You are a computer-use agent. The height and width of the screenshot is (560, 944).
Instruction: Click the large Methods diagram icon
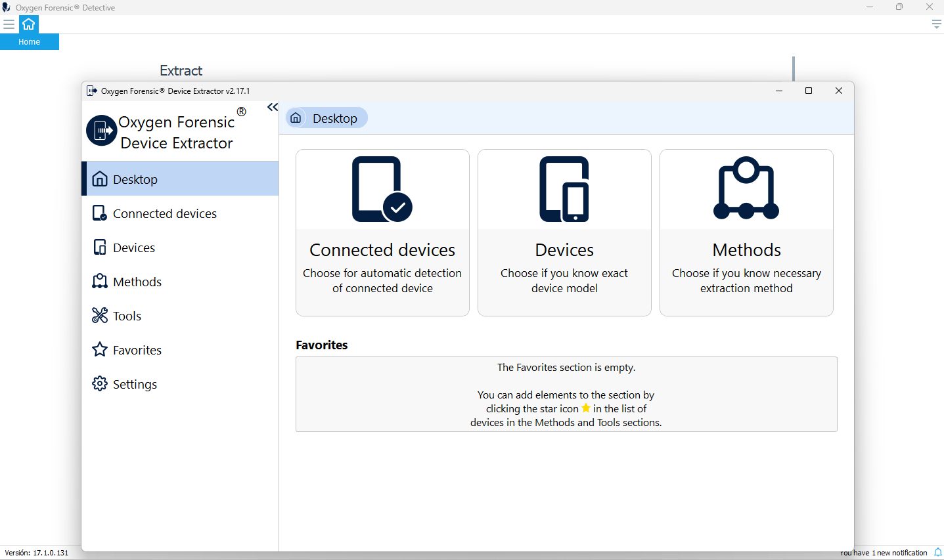coord(746,188)
